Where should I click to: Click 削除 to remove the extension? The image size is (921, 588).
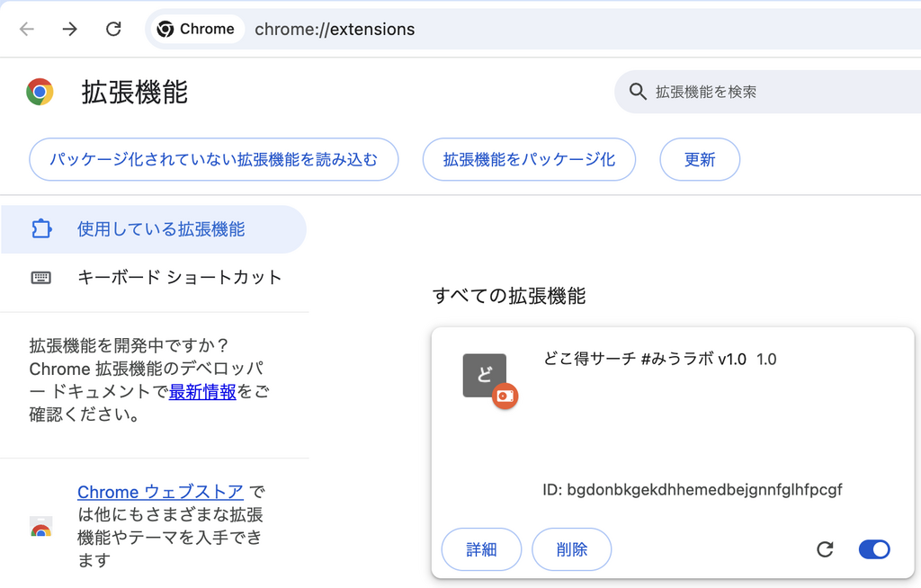(x=572, y=549)
